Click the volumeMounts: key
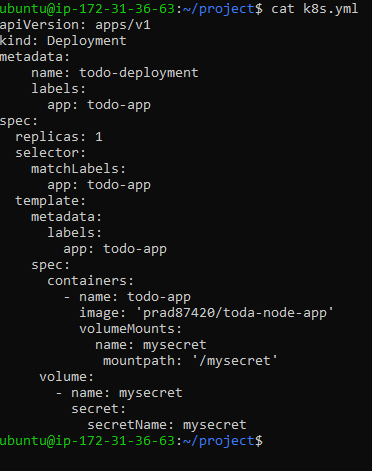This screenshot has width=372, height=471. coord(130,329)
